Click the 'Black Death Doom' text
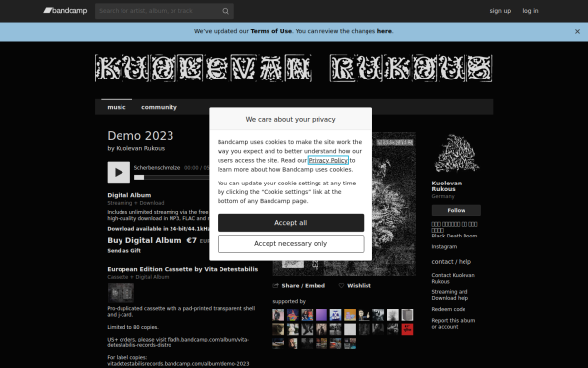Image resolution: width=588 pixels, height=368 pixels. [455, 236]
